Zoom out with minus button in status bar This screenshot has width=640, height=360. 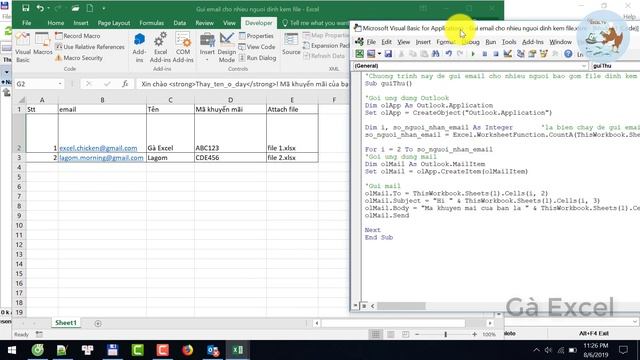[x=417, y=334]
